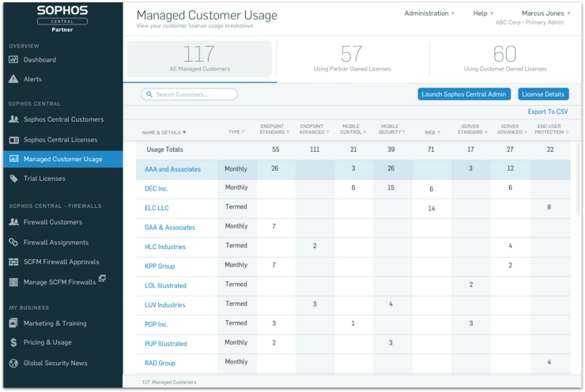Screen dimensions: 585x392
Task: Click the Firewall Customers people icon
Action: [x=13, y=222]
